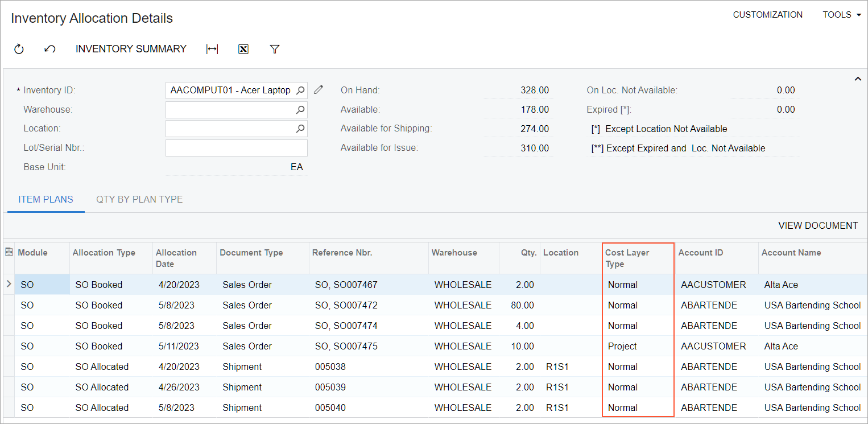
Task: Open the Location lookup magnifier
Action: [300, 129]
